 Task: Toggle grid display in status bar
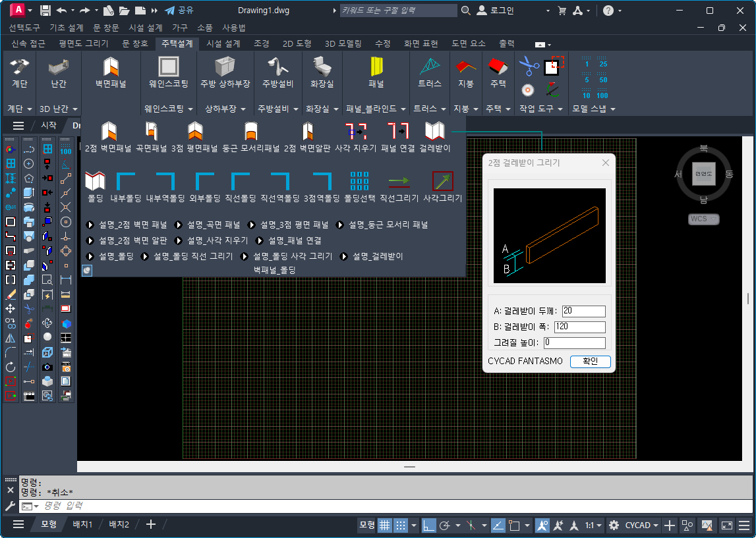click(x=384, y=525)
